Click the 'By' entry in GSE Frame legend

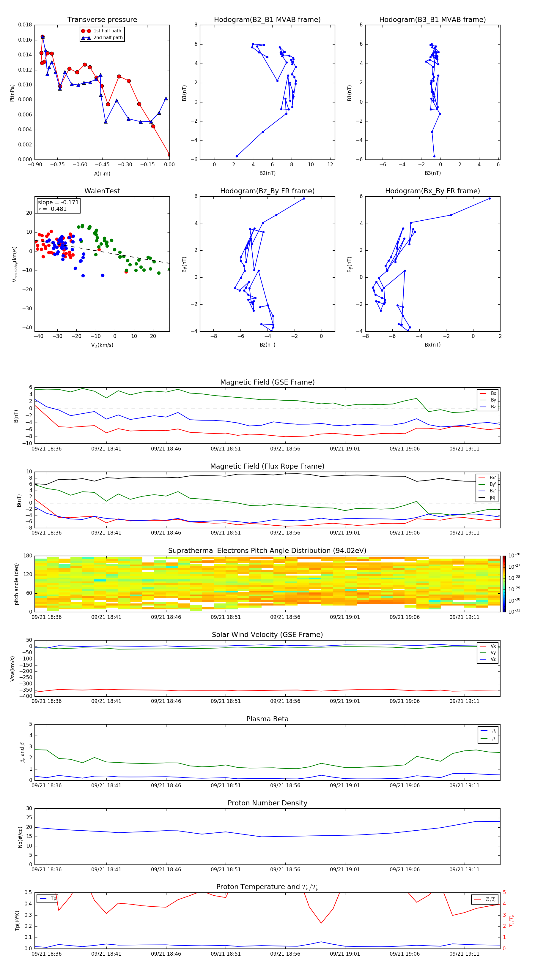pyautogui.click(x=488, y=400)
